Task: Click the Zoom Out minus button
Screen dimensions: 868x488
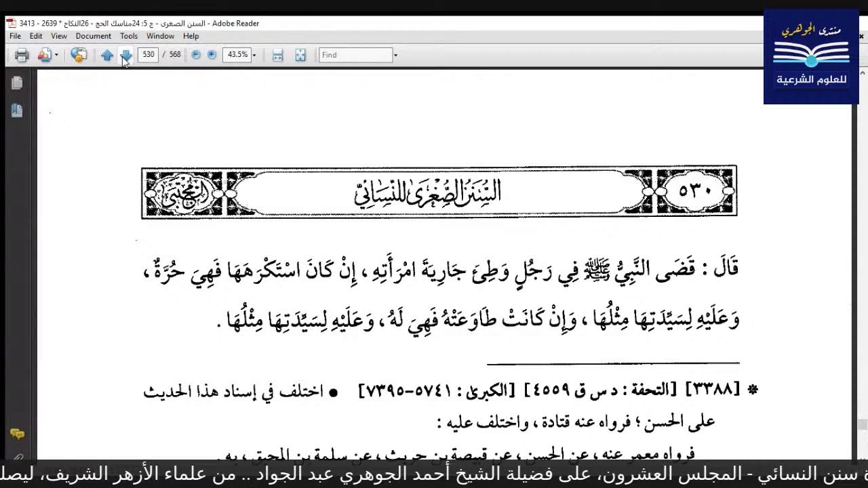Action: tap(196, 55)
